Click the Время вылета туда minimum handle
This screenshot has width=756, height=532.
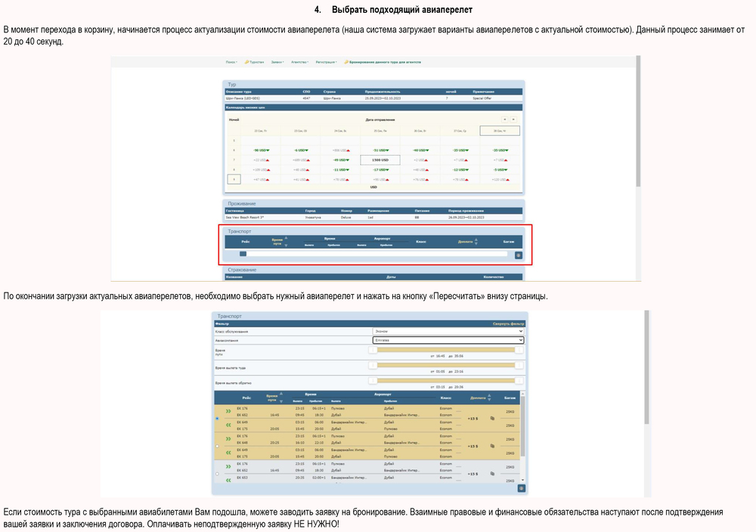coord(373,365)
